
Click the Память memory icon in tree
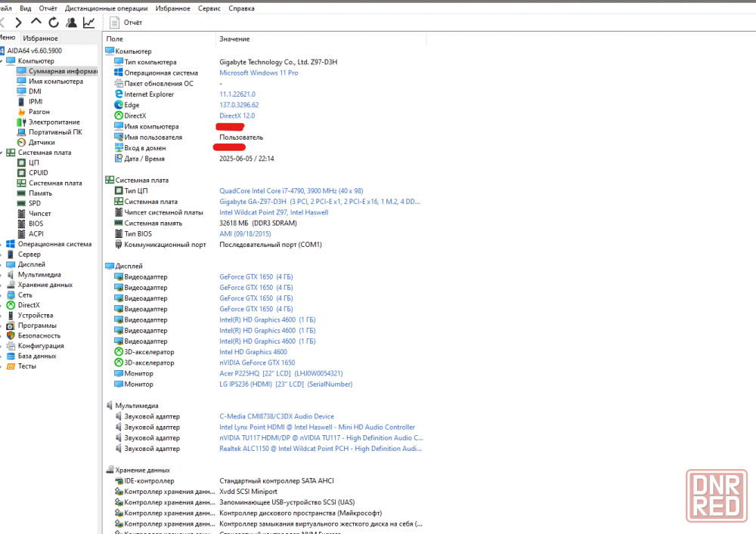tap(21, 193)
